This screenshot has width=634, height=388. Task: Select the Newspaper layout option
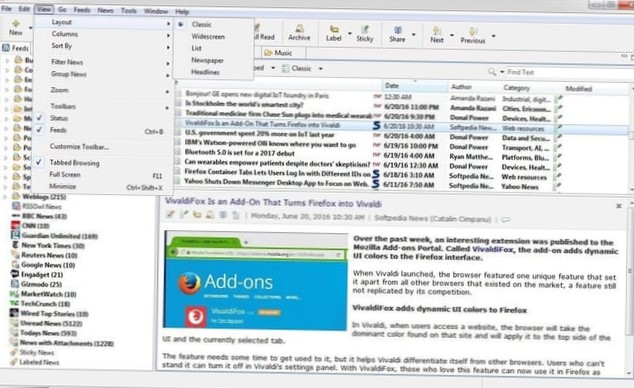[x=207, y=60]
